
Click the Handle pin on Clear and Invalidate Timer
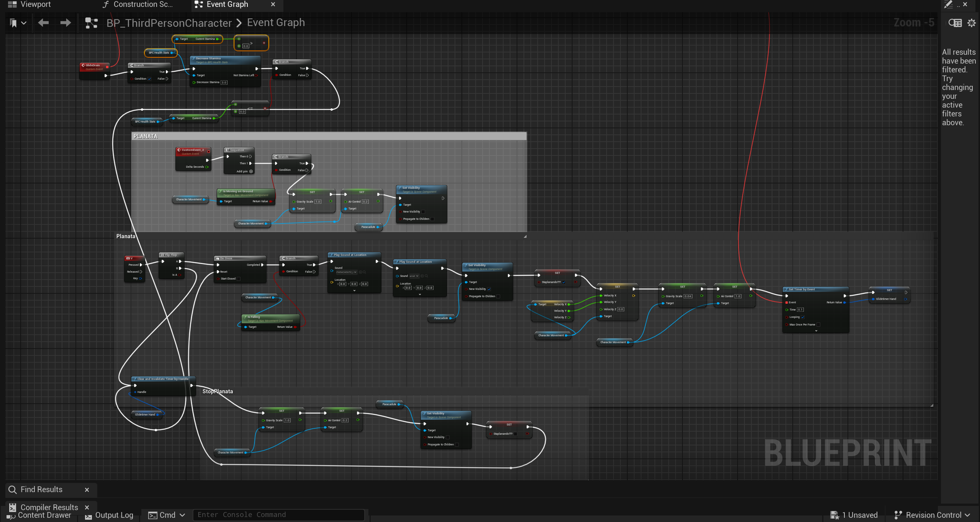coord(135,392)
